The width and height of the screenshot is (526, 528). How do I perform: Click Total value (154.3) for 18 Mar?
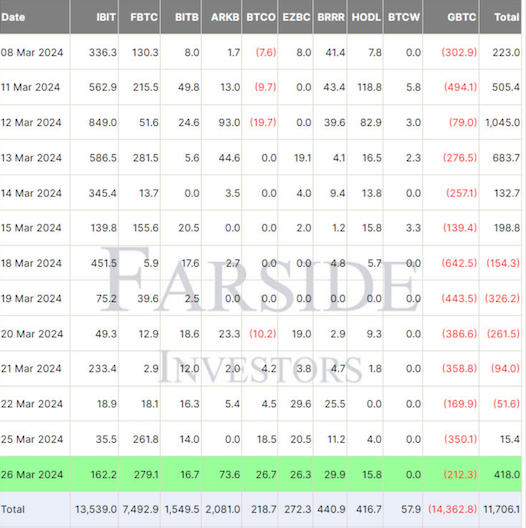pyautogui.click(x=503, y=263)
